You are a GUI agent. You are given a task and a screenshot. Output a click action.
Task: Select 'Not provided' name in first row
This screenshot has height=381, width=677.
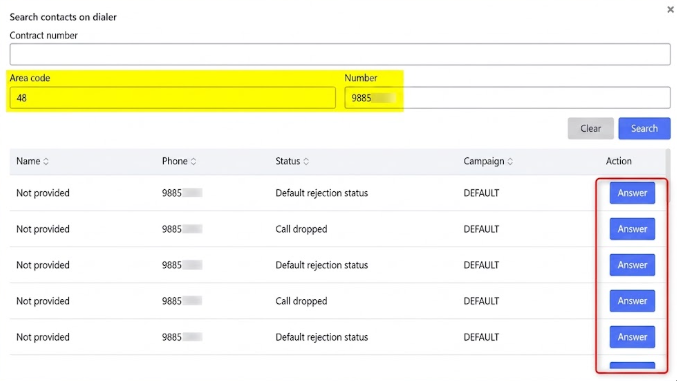(x=43, y=193)
